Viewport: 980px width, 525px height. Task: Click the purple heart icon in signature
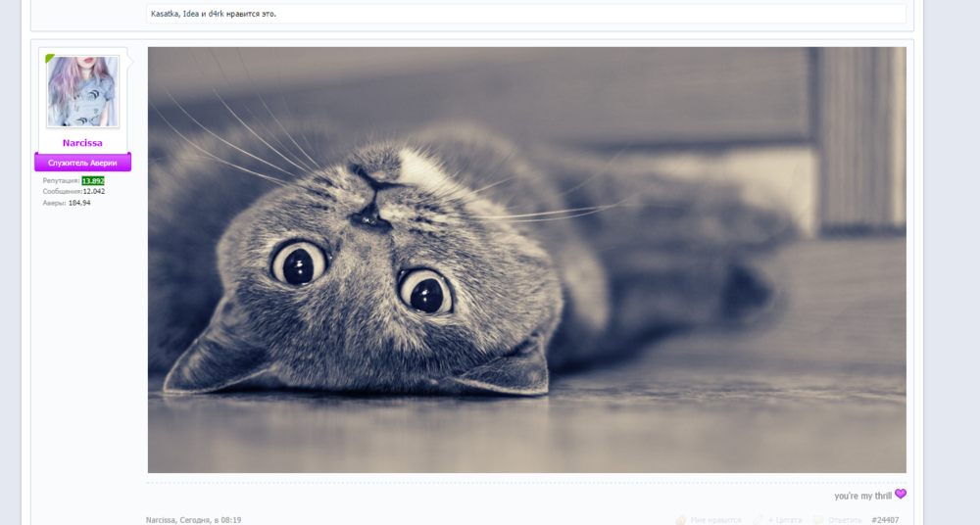click(x=901, y=495)
